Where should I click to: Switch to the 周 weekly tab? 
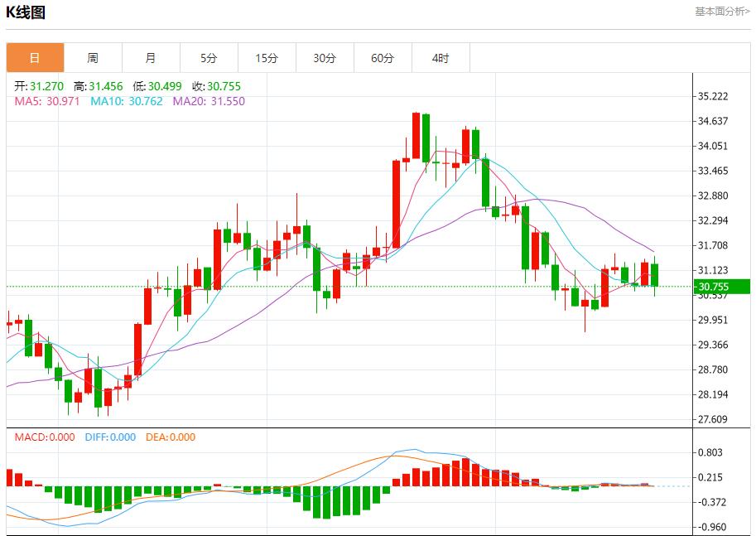pos(93,58)
